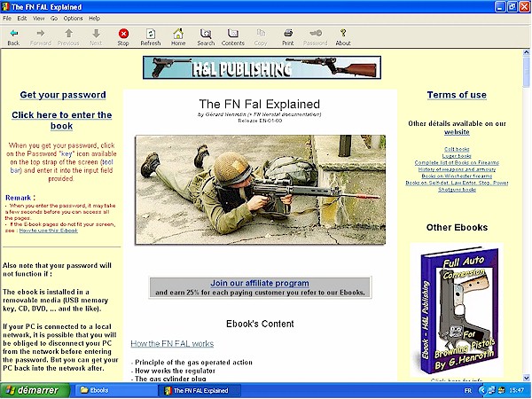
Task: Open the Edit menu
Action: pyautogui.click(x=22, y=19)
